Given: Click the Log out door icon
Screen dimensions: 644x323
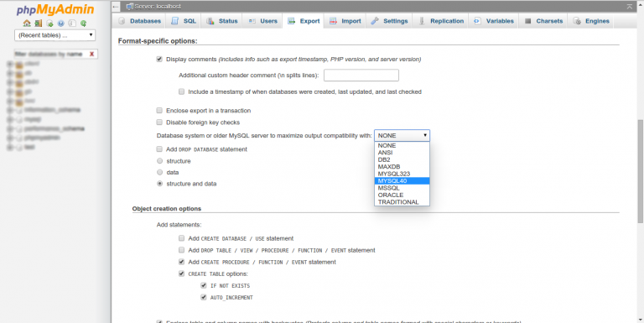Looking at the screenshot, I should (x=39, y=23).
